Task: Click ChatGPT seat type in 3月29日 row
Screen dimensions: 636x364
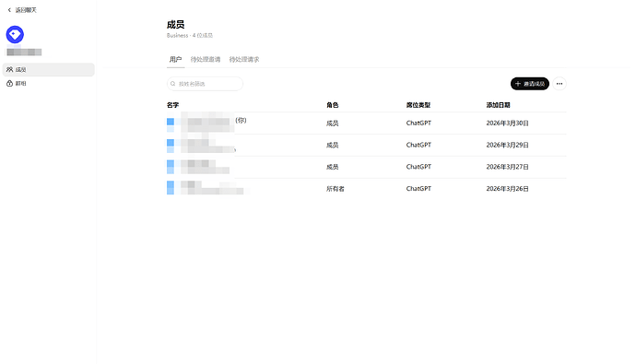Action: pyautogui.click(x=418, y=145)
